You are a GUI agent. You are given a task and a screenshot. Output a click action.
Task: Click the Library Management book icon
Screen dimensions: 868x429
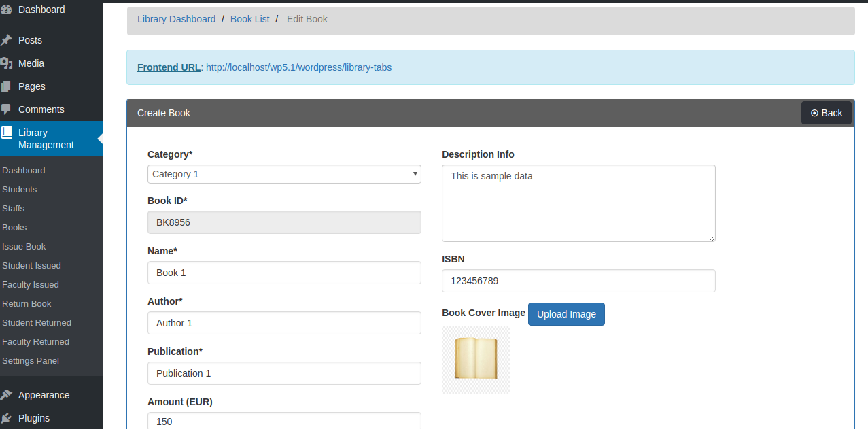5,133
